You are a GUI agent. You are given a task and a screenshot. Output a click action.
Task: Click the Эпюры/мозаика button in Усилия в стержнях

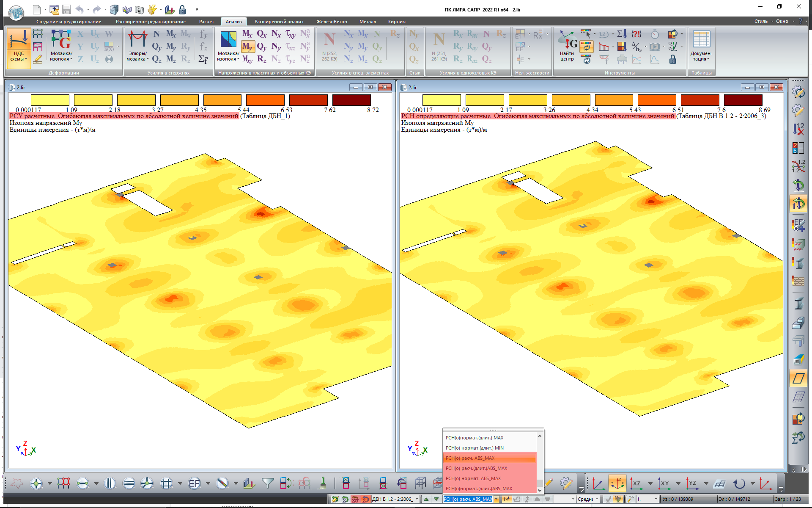pos(138,46)
